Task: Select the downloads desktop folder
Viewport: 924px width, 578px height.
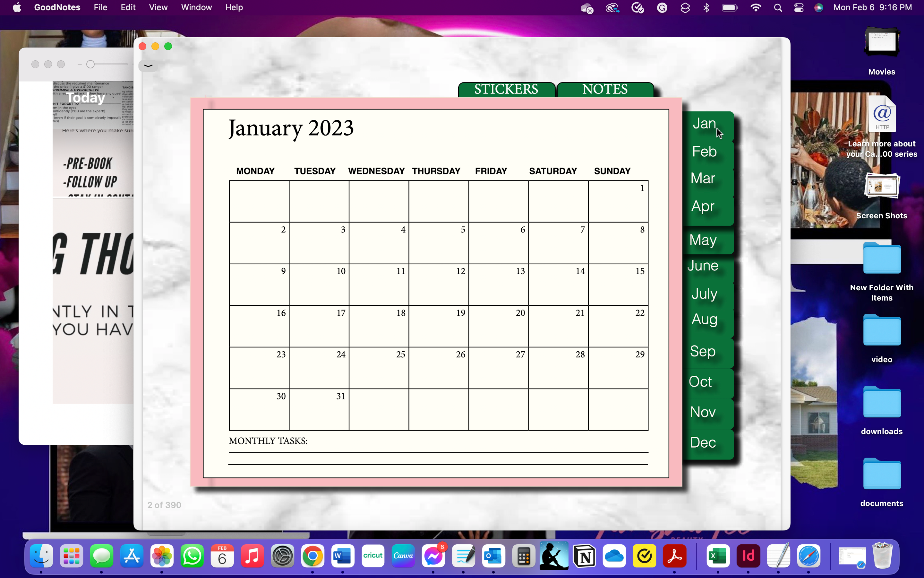Action: 882,411
